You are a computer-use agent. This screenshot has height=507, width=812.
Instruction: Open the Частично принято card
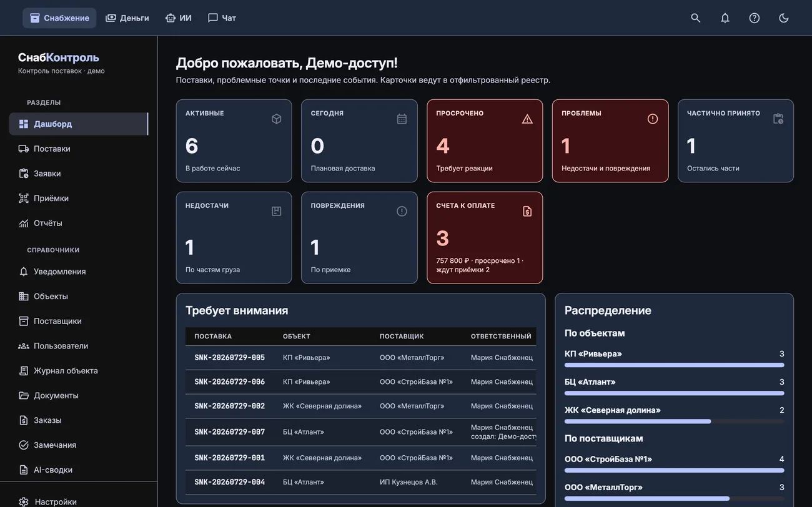(x=736, y=141)
